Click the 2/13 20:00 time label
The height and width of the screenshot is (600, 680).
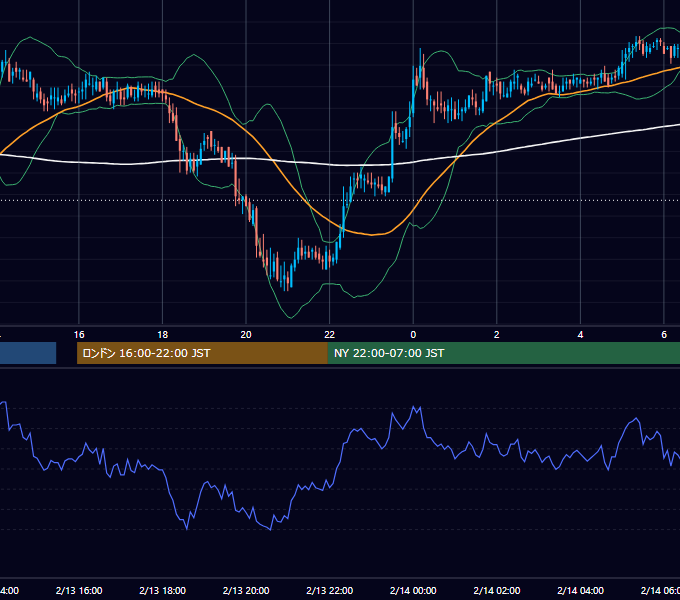(x=246, y=590)
